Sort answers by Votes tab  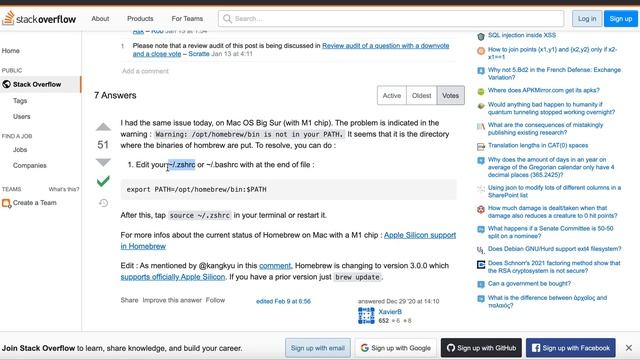coord(451,96)
